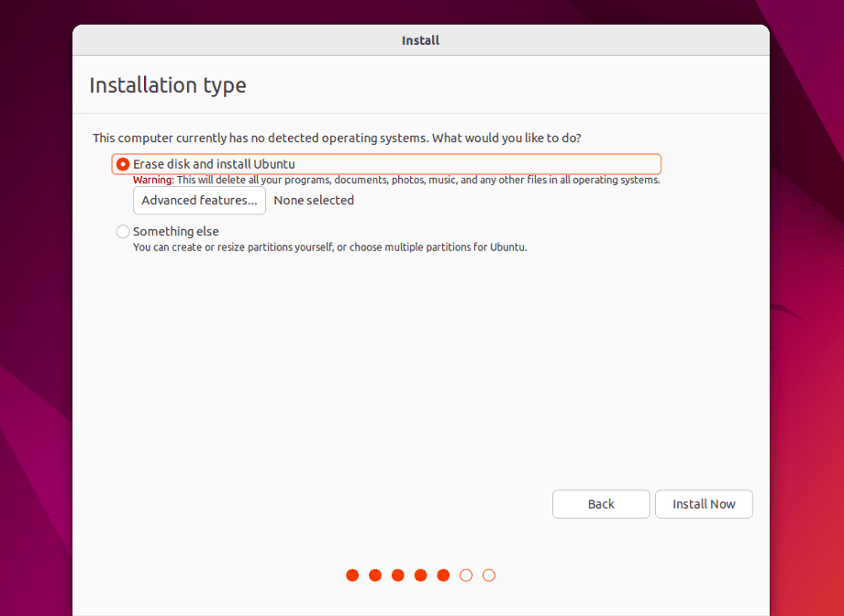This screenshot has width=844, height=616.
Task: Click the no detected operating systems question
Action: click(337, 138)
